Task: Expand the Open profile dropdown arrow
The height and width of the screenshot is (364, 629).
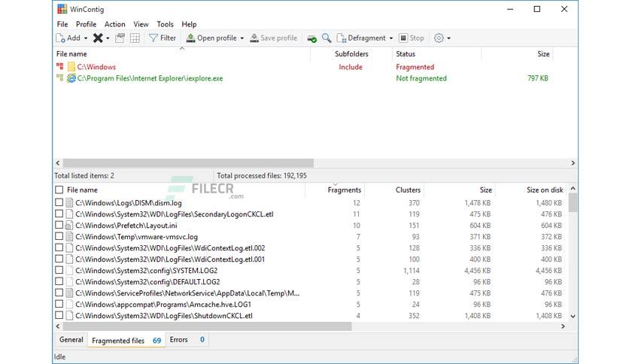Action: coord(242,38)
